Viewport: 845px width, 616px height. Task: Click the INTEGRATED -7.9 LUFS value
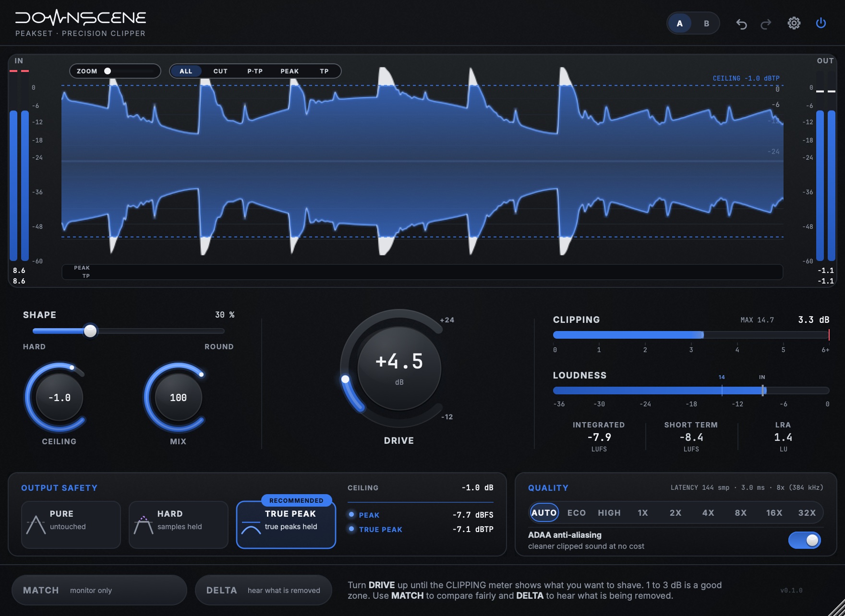coord(599,437)
